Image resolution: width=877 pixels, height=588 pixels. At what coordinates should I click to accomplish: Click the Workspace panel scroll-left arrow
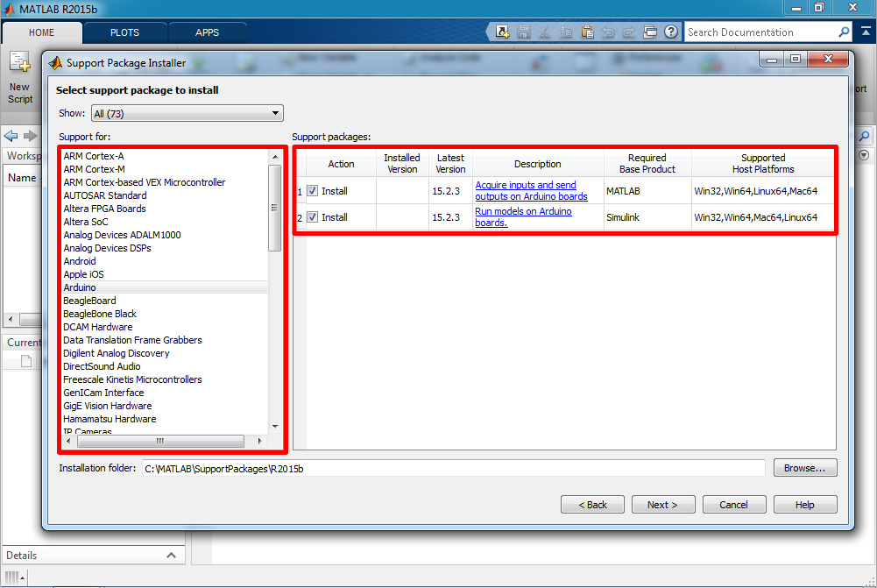(x=10, y=319)
